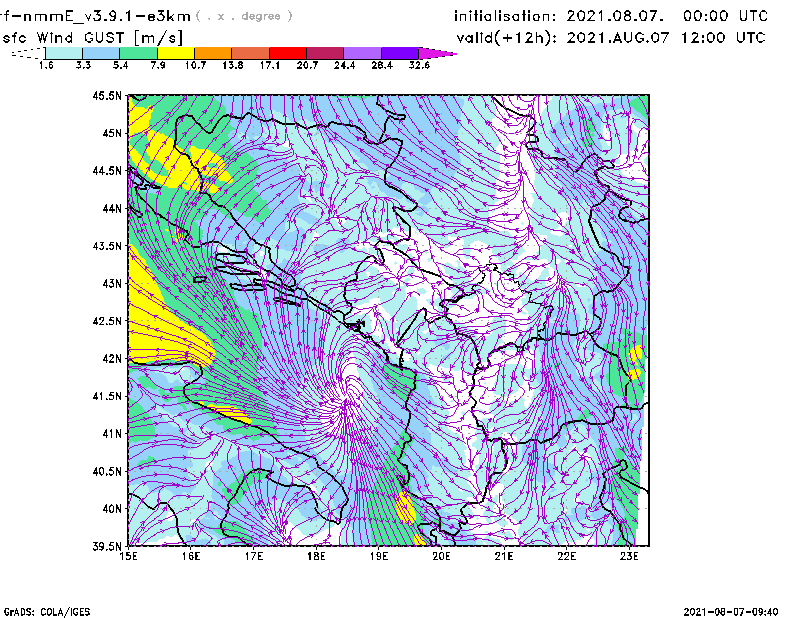800x618 pixels.
Task: Click the '3.3' colorbar value
Action: coord(83,65)
